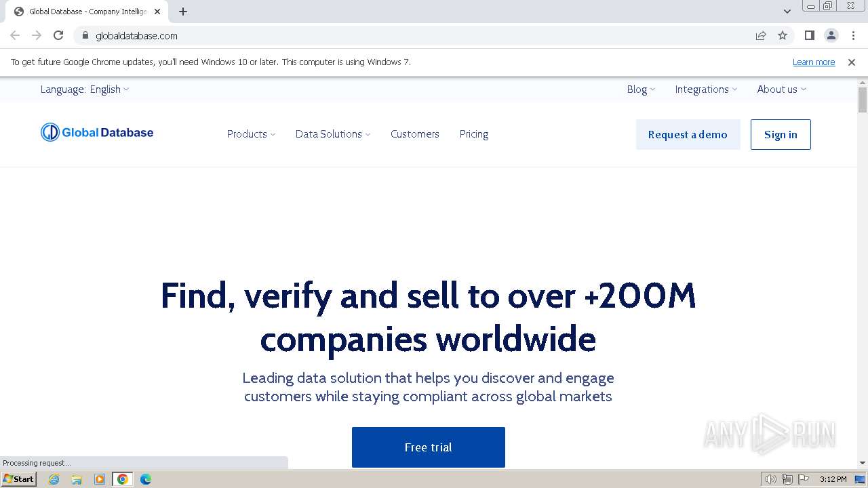868x488 pixels.
Task: Bookmark this page with star icon
Action: tap(783, 35)
